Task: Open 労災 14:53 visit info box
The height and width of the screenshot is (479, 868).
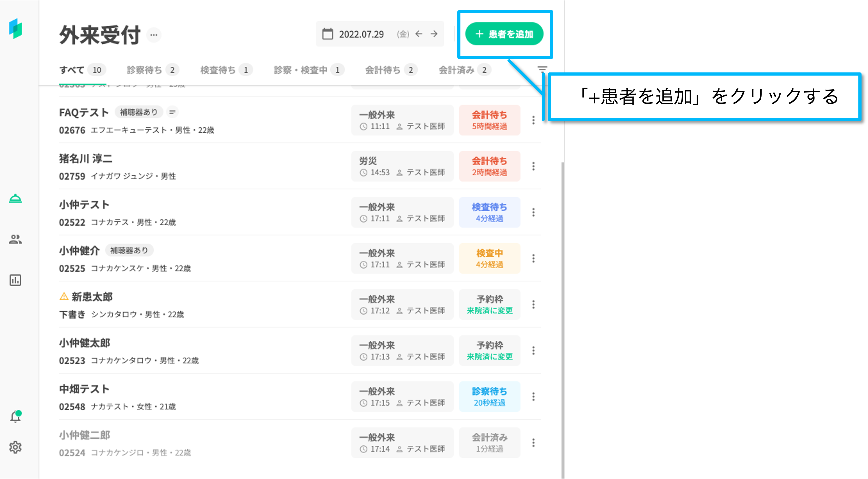Action: pos(402,166)
